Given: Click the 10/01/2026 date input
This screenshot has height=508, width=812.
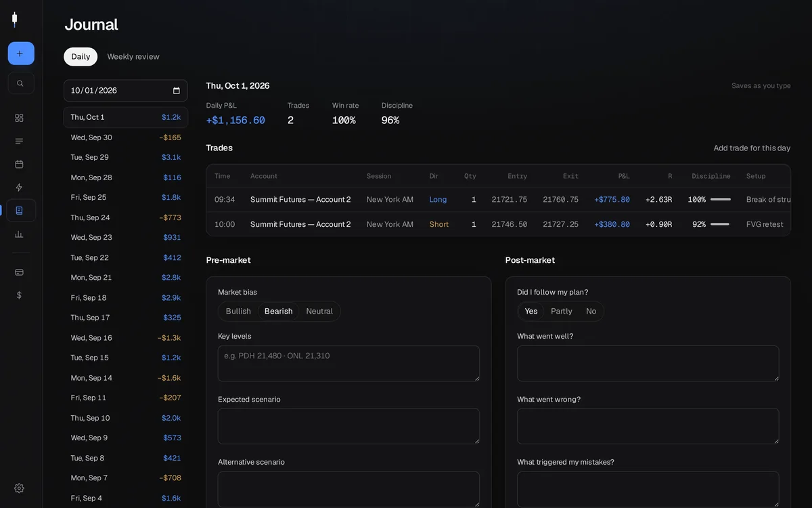Looking at the screenshot, I should point(126,91).
